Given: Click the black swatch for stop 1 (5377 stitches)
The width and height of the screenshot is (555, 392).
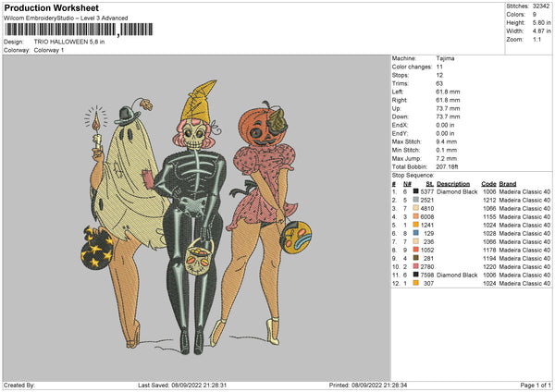Looking at the screenshot, I should (x=416, y=191).
